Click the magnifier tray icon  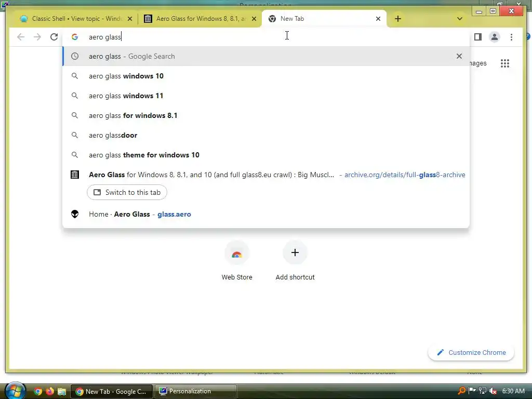click(461, 391)
